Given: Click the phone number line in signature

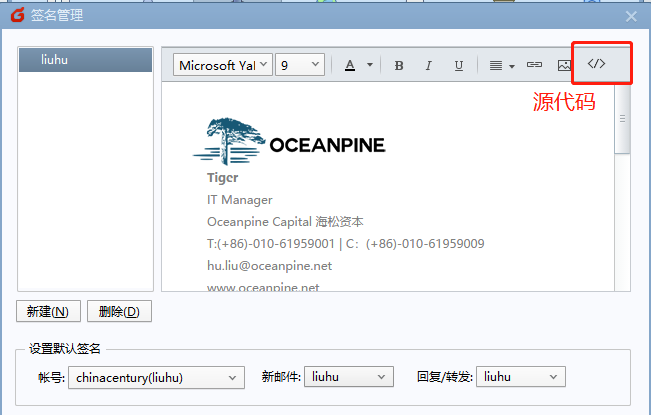Looking at the screenshot, I should (x=345, y=244).
